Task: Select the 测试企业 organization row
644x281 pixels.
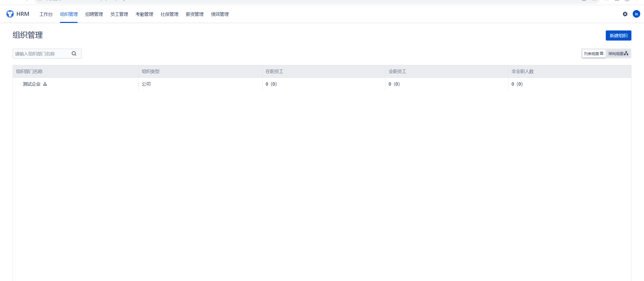Action: (32, 84)
